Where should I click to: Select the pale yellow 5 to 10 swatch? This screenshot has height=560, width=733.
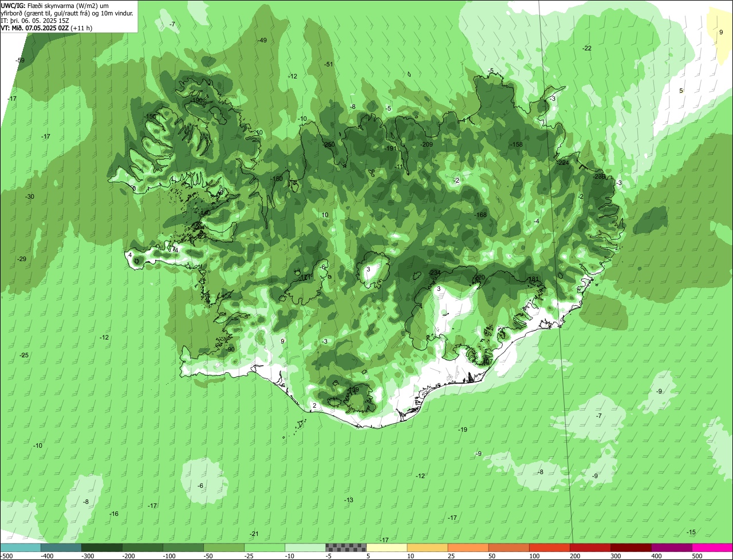pyautogui.click(x=387, y=547)
